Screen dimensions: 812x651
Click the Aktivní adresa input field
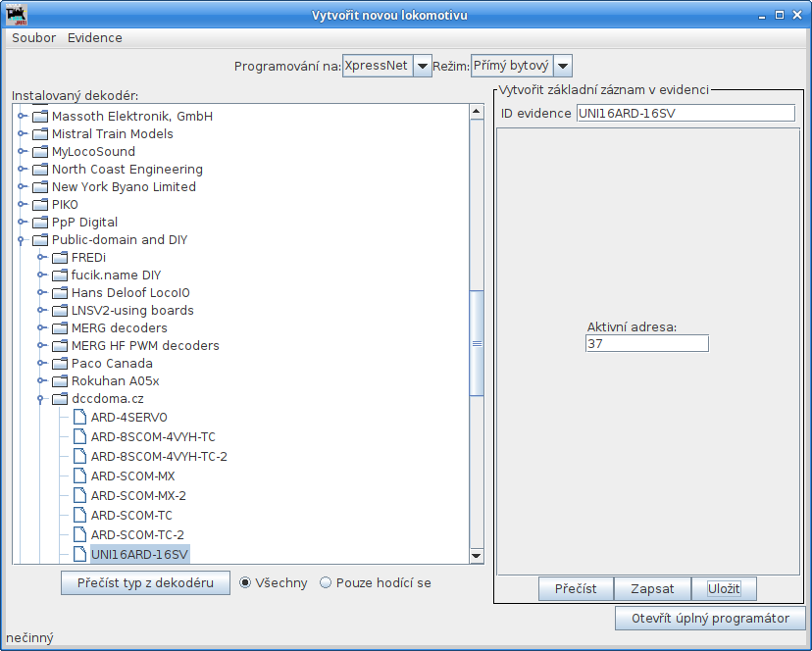646,343
